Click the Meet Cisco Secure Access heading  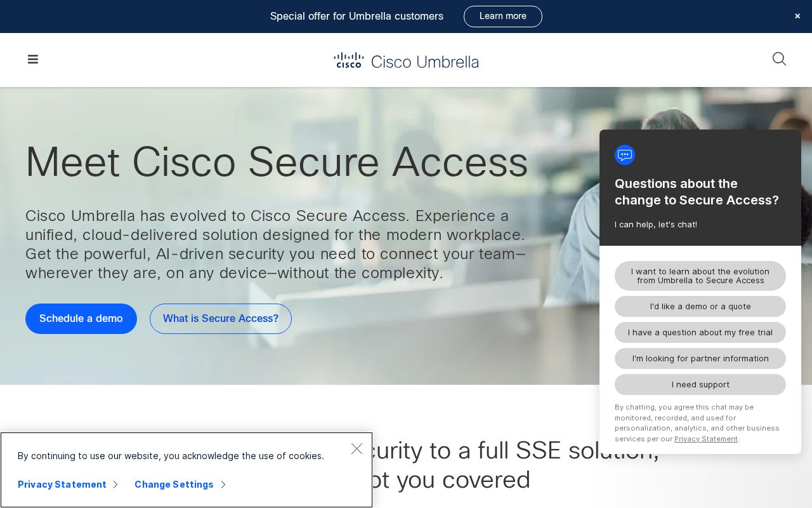[x=277, y=162]
